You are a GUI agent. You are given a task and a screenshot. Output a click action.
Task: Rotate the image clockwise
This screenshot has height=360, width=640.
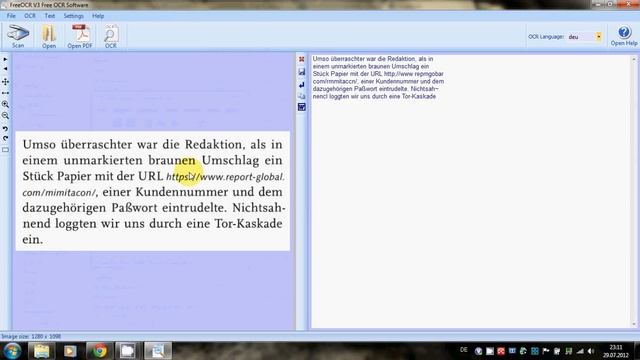[x=5, y=139]
